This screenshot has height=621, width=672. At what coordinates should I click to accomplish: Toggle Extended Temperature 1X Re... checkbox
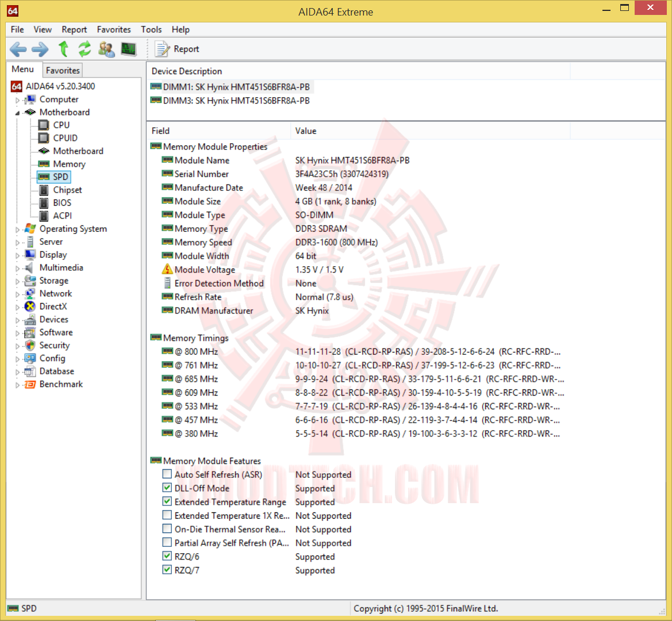(x=167, y=515)
